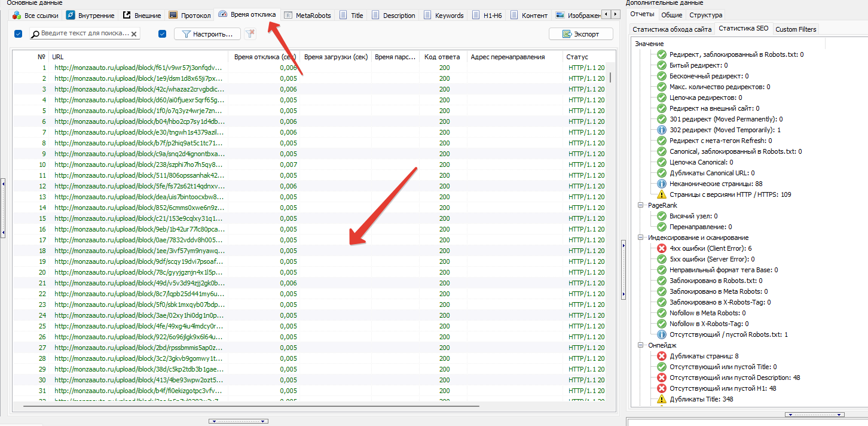Click the red error icon beside 4xx ошибки
Viewport: 868px width, 426px height.
coord(662,248)
